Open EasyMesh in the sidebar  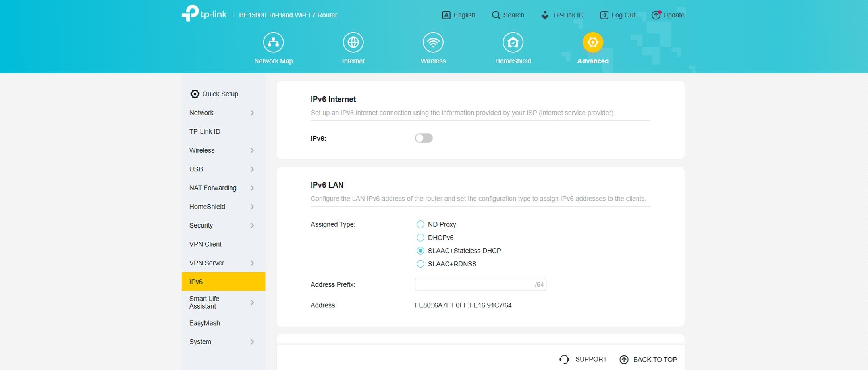pos(204,323)
